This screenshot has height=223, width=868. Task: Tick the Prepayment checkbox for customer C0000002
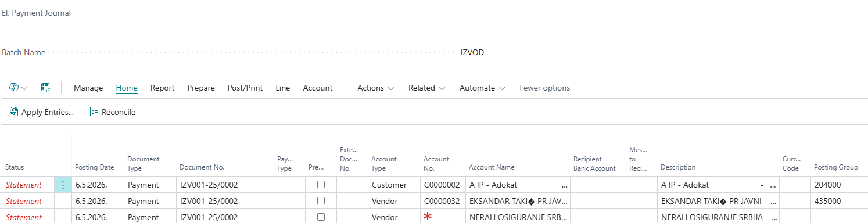321,185
